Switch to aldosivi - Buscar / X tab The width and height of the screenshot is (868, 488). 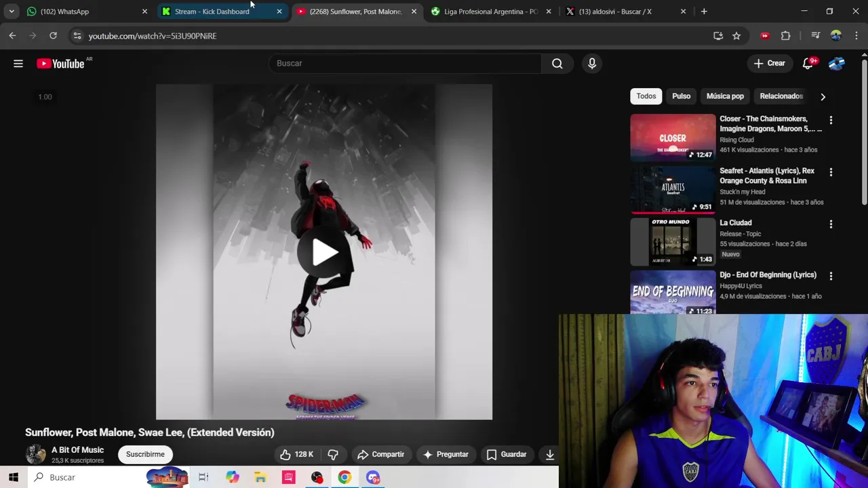[x=625, y=12]
